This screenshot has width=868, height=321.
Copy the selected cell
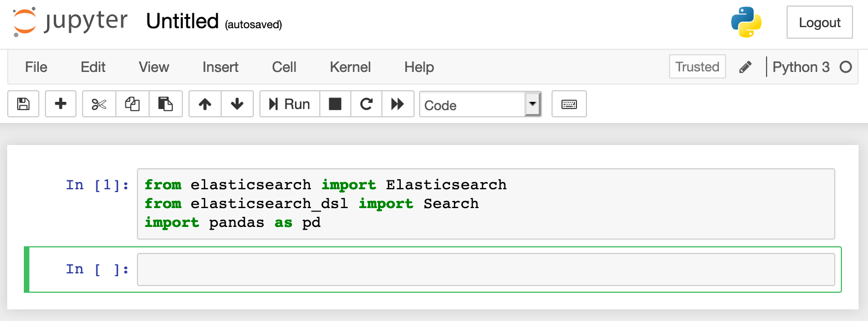pyautogui.click(x=132, y=103)
